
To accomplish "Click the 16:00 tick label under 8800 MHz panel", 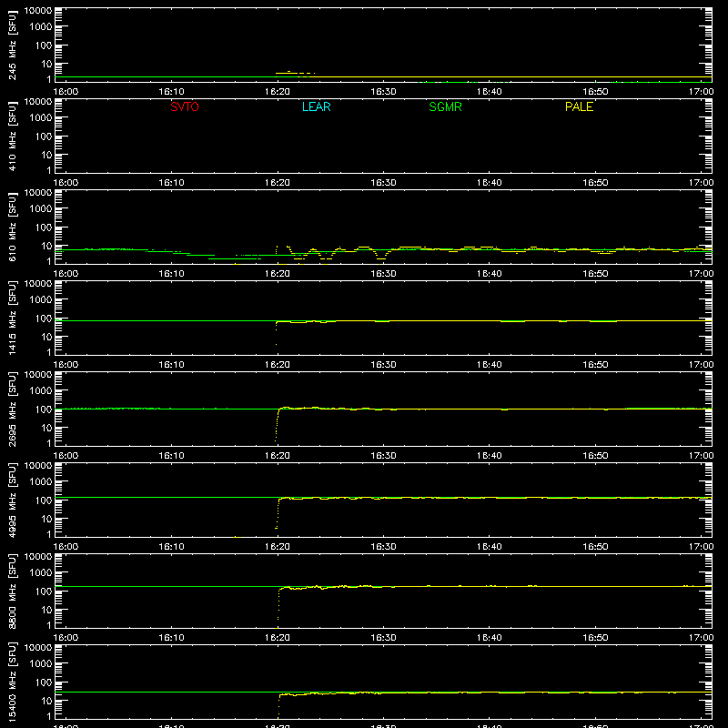I will tap(66, 638).
